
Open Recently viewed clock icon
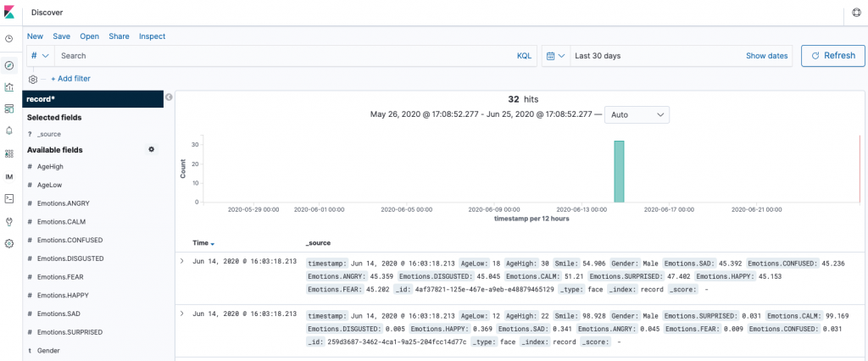8,39
